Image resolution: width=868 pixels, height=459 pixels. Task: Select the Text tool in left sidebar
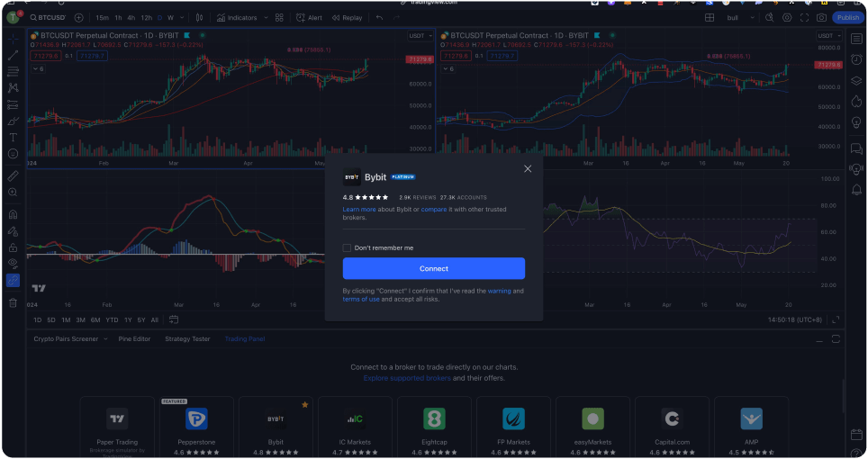[13, 138]
